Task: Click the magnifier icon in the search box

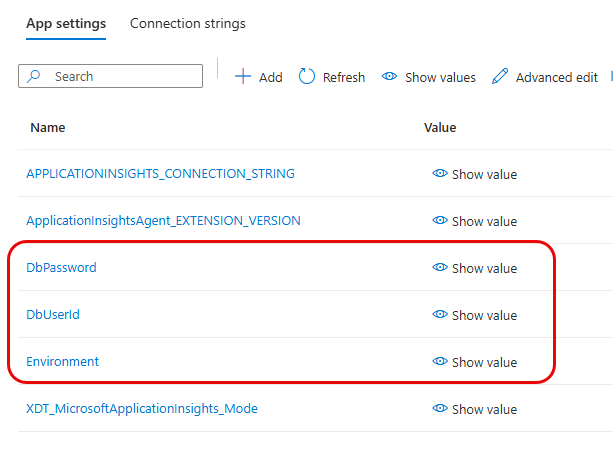Action: pos(35,76)
